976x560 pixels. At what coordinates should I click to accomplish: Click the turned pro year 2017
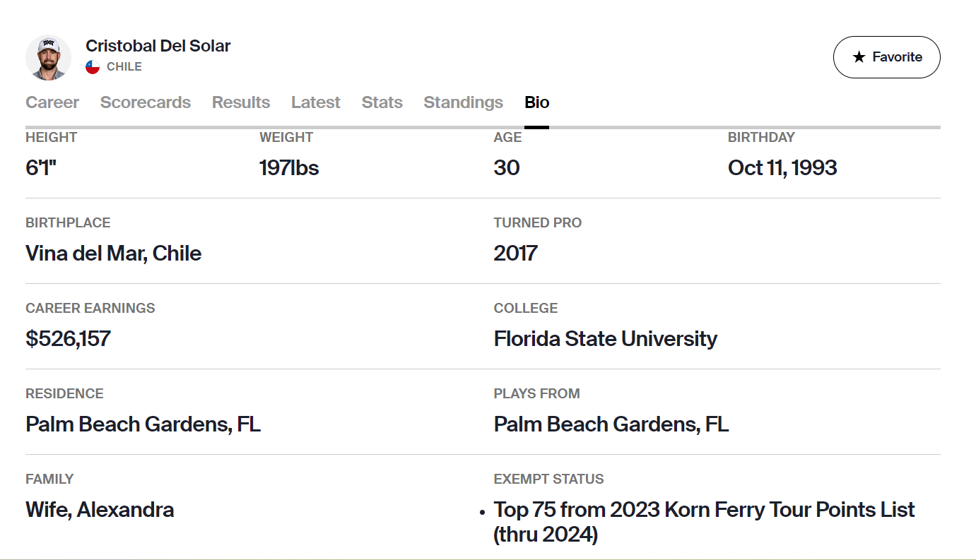516,254
